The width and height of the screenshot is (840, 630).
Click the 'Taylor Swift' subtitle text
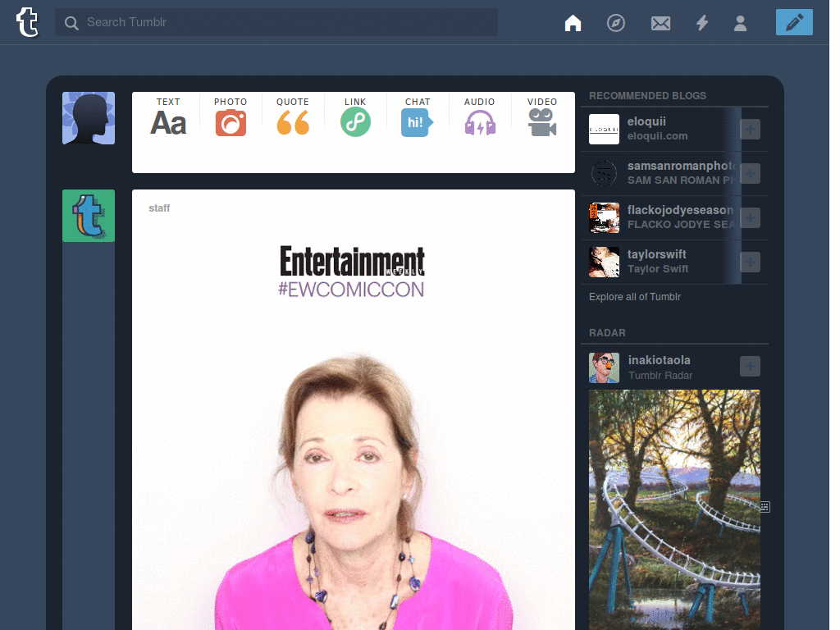[x=658, y=269]
